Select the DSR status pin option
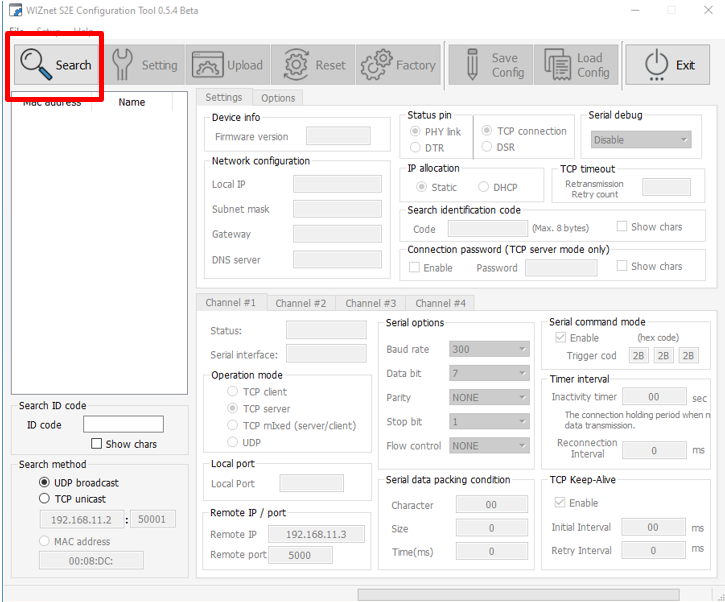 point(486,147)
